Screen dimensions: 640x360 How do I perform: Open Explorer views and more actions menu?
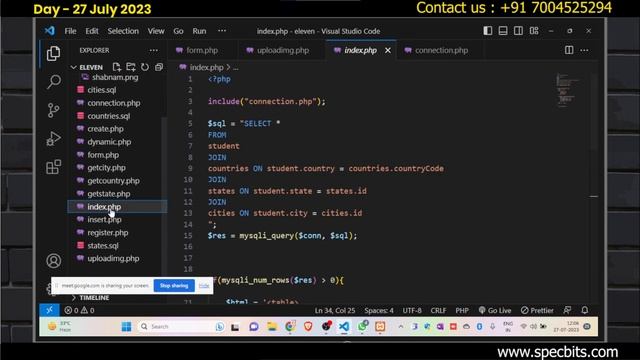153,50
